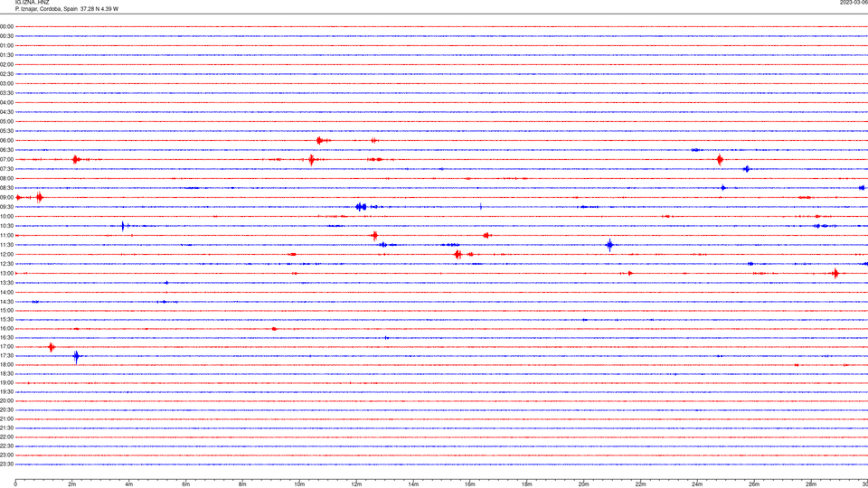Select the 10:00 trace time label

point(6,216)
